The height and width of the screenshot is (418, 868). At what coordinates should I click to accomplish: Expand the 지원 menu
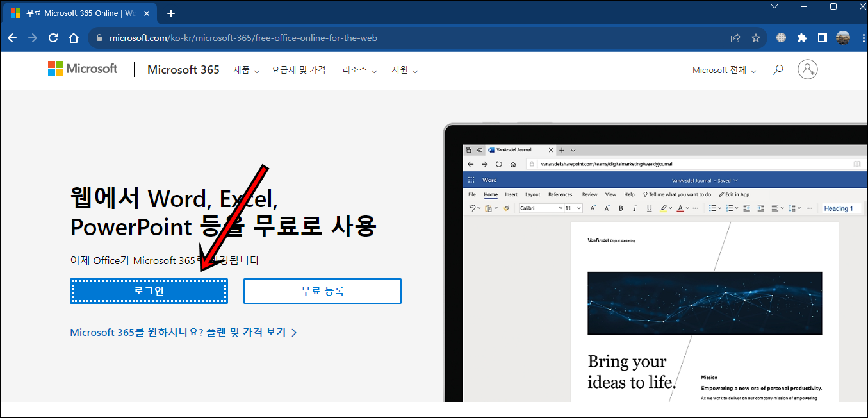pyautogui.click(x=405, y=70)
